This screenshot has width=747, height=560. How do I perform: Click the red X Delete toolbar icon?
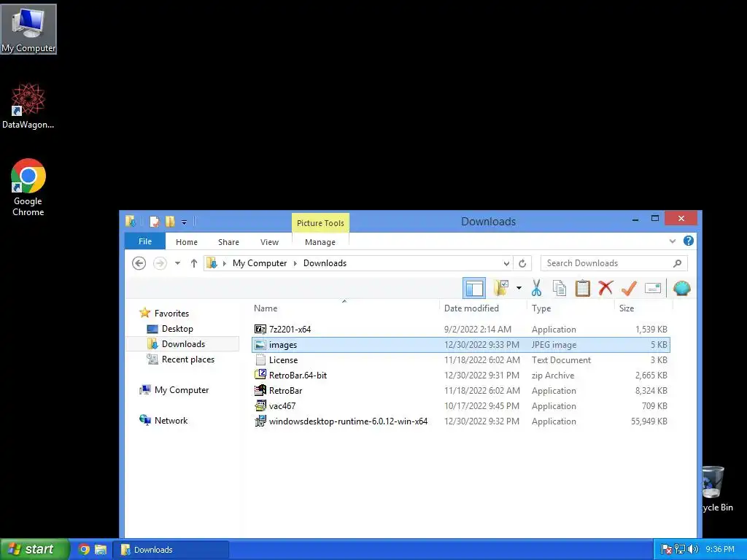coord(605,288)
